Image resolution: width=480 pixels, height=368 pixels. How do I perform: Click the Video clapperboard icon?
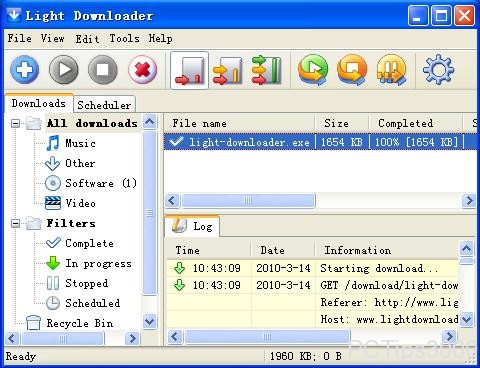[x=53, y=203]
